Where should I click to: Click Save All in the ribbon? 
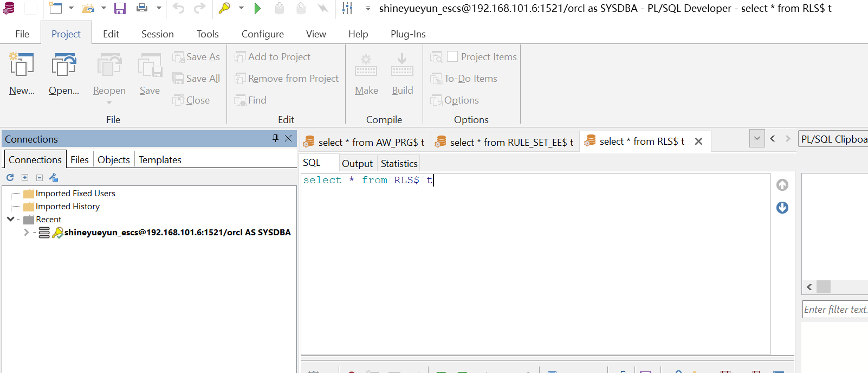(196, 79)
